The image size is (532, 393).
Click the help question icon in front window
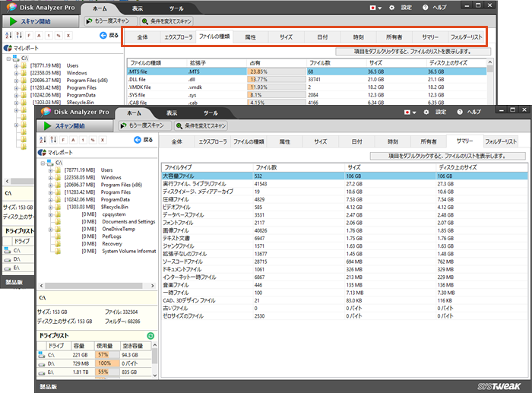(x=460, y=112)
